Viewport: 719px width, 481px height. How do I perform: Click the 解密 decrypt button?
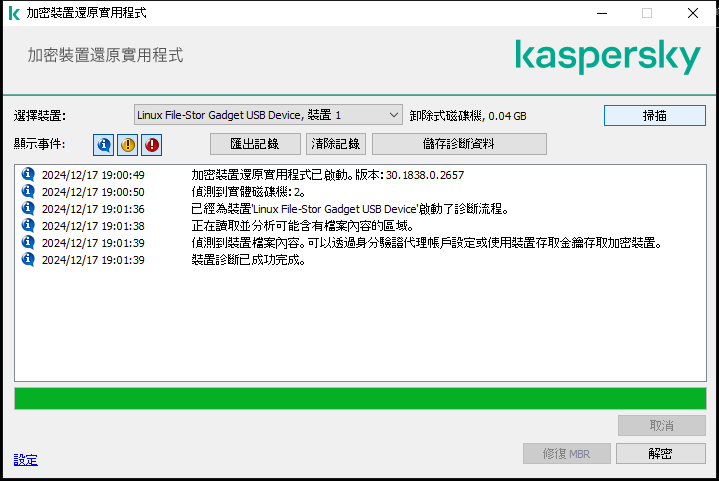tap(660, 453)
